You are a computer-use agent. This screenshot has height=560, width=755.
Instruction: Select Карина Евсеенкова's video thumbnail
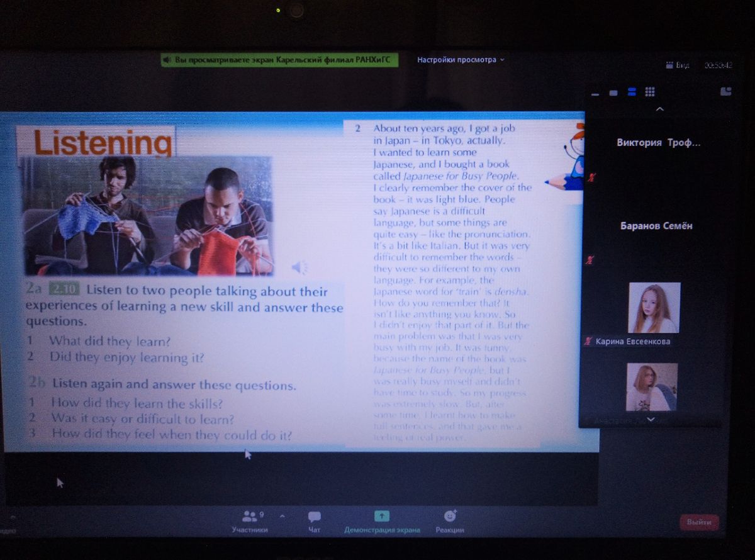pyautogui.click(x=654, y=308)
